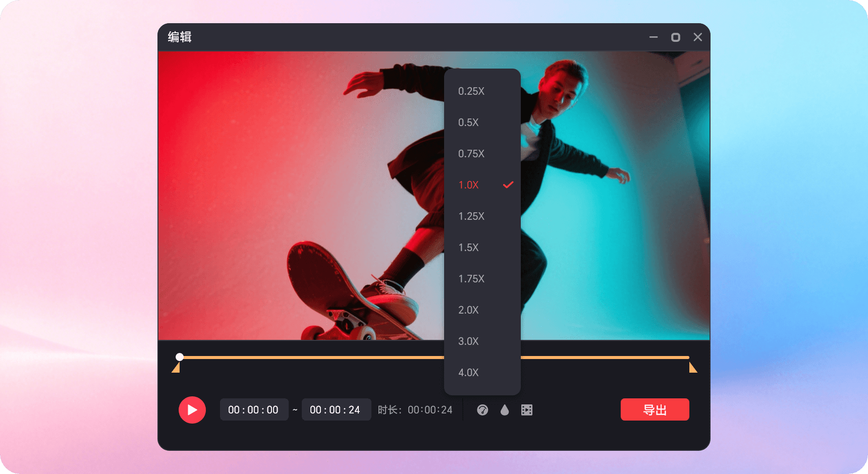Maximize the editor window

[x=676, y=37]
